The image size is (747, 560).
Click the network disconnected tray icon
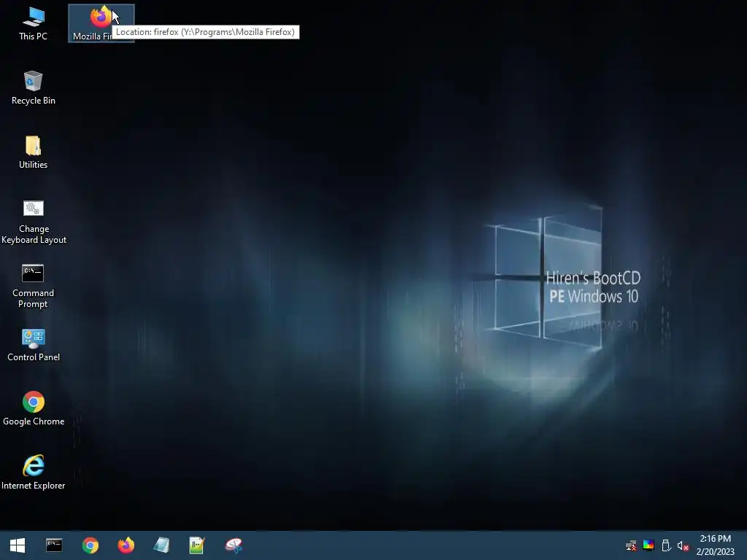coord(631,545)
